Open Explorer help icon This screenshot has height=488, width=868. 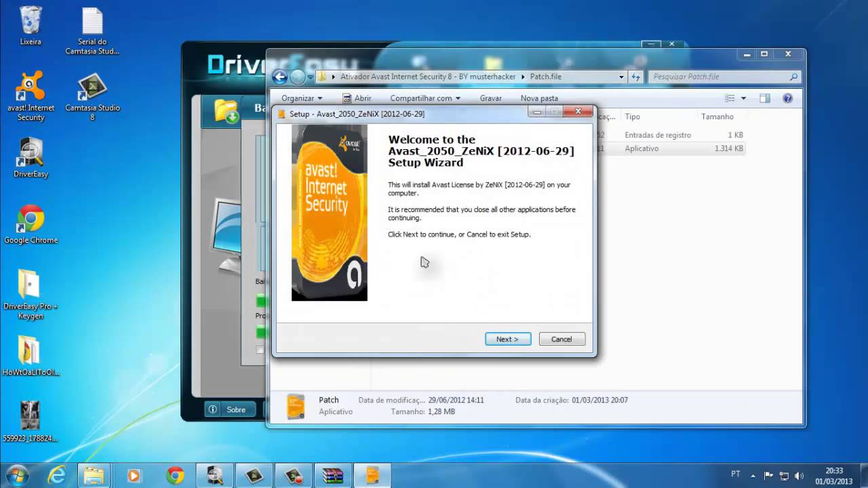coord(787,98)
